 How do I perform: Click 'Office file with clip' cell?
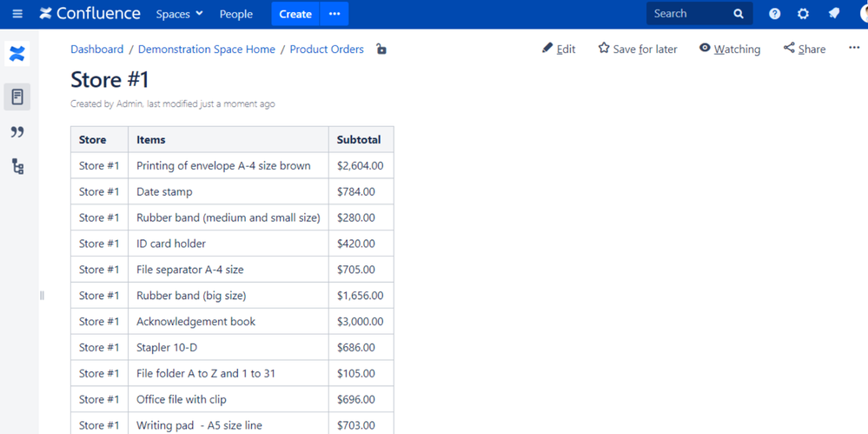[229, 399]
